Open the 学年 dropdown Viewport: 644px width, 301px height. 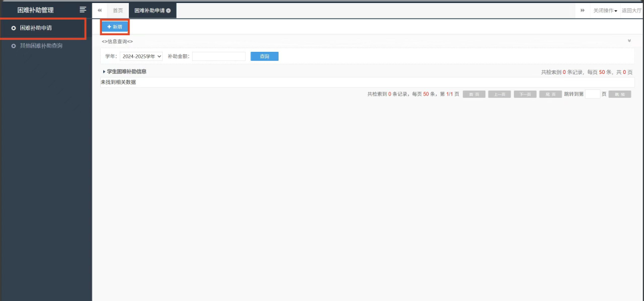point(141,56)
